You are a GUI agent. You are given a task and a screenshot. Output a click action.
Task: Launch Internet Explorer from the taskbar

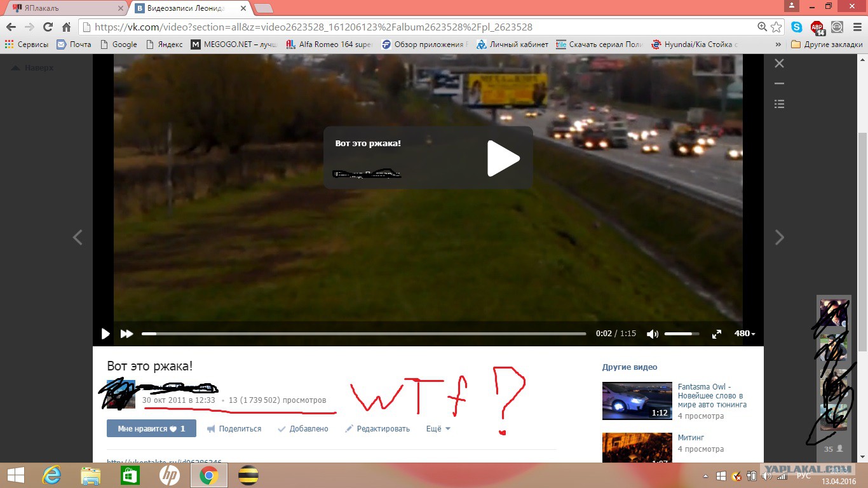point(51,475)
